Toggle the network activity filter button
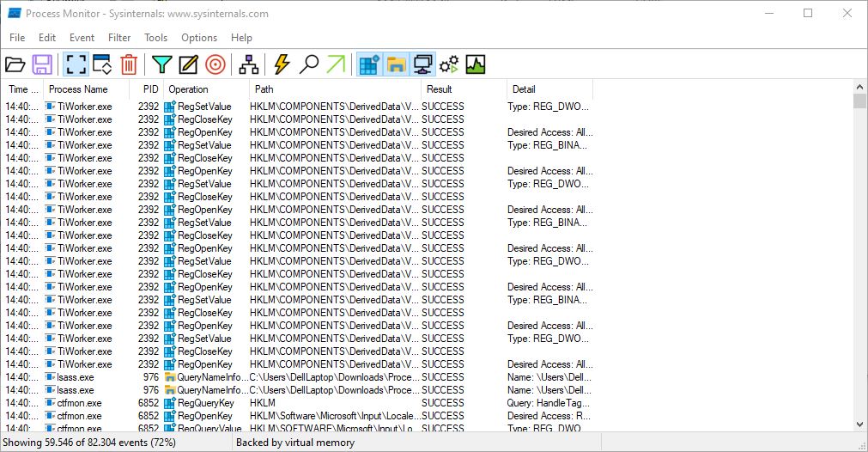Viewport: 868px width, 452px height. click(x=422, y=64)
